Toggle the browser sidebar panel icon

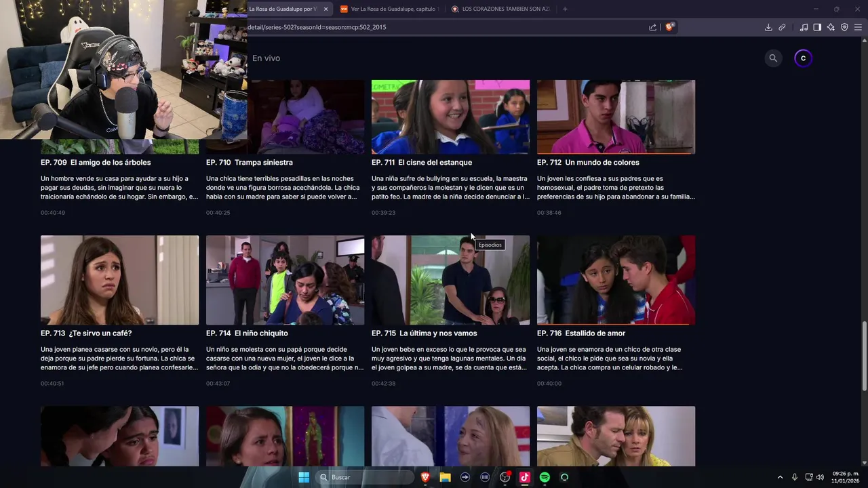(x=817, y=27)
